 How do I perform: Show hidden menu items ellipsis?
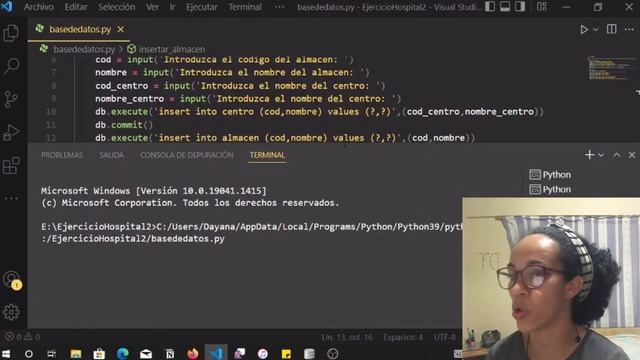click(x=279, y=7)
